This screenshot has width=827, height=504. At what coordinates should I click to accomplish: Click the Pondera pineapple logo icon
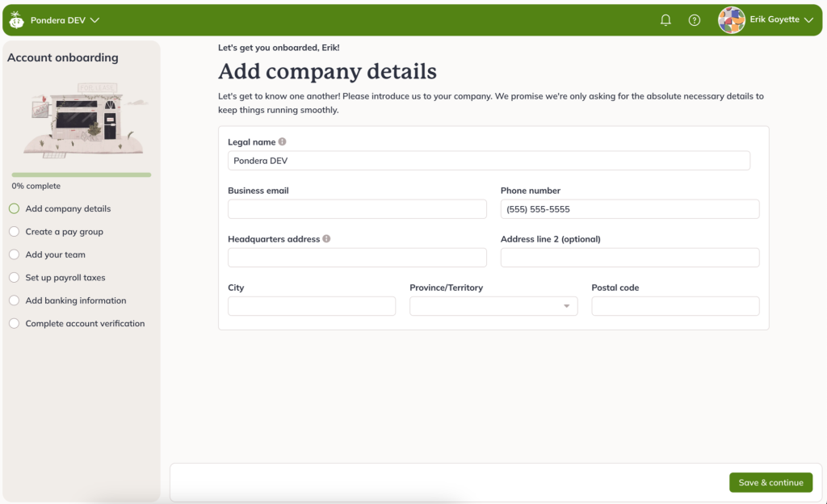(16, 20)
